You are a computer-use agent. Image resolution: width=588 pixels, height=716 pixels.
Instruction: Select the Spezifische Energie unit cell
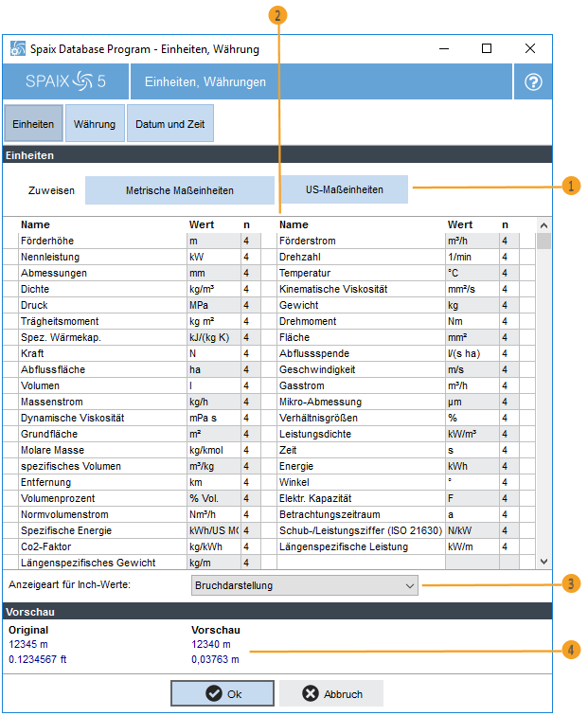point(214,530)
